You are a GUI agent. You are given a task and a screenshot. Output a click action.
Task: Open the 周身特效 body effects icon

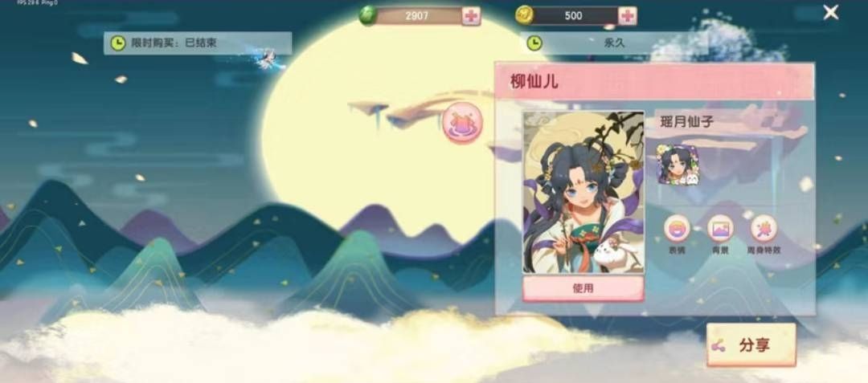pyautogui.click(x=764, y=229)
